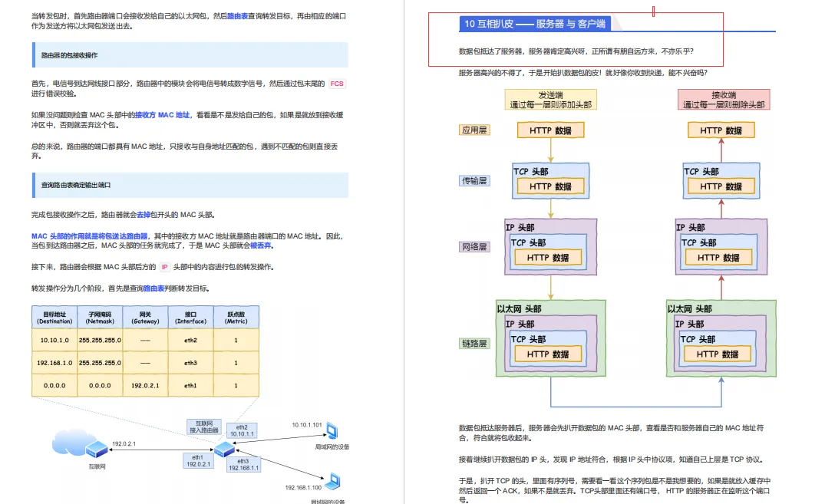Click the blue 接收方 MAC 地址 text
825x504 pixels.
162,115
